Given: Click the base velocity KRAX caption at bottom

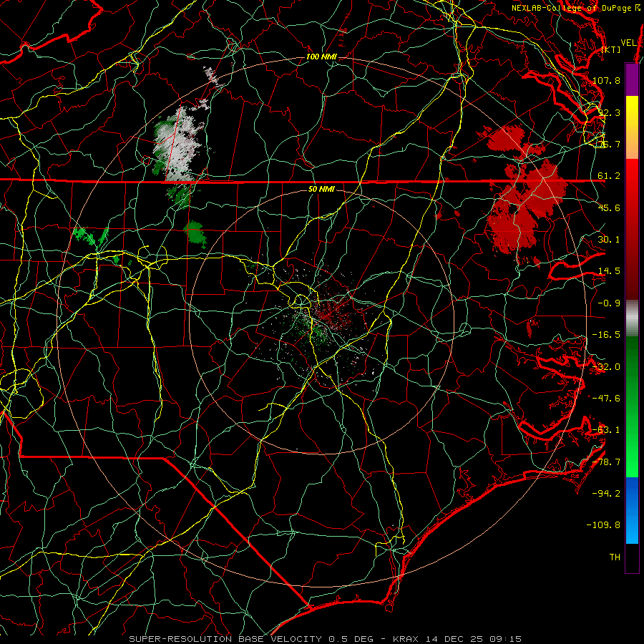Looking at the screenshot, I should point(325,639).
